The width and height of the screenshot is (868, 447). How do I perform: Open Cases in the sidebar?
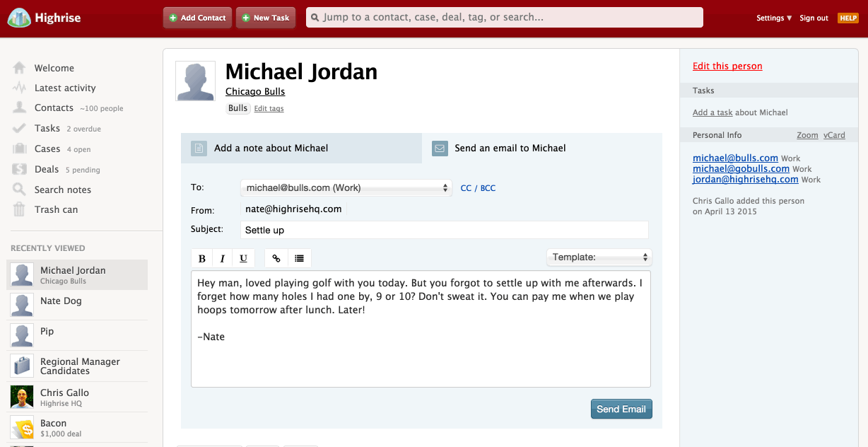47,149
